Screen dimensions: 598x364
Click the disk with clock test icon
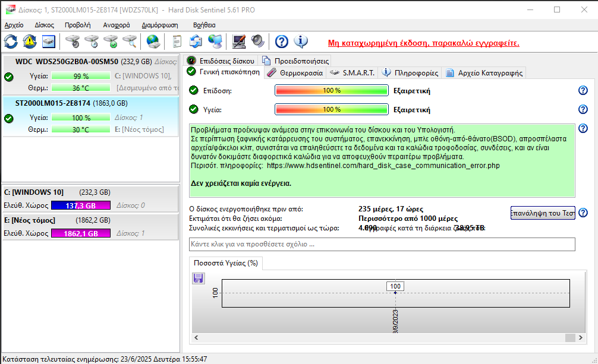(x=92, y=42)
